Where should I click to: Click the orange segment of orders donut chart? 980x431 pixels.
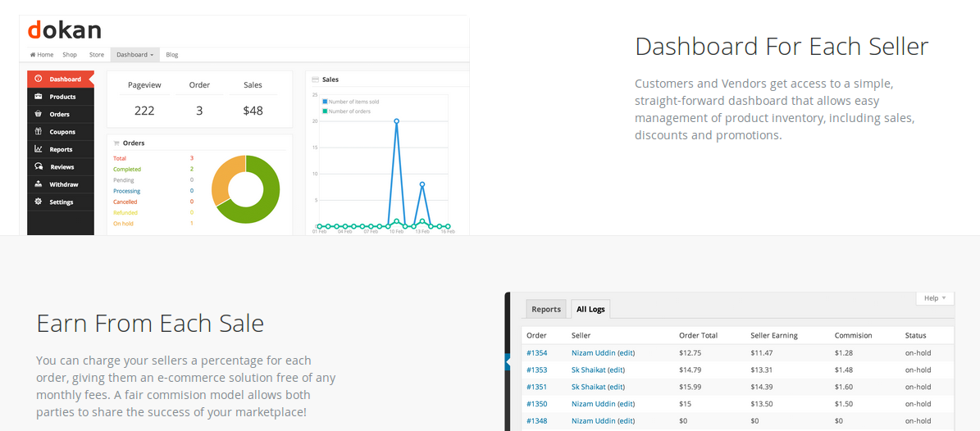(x=222, y=178)
